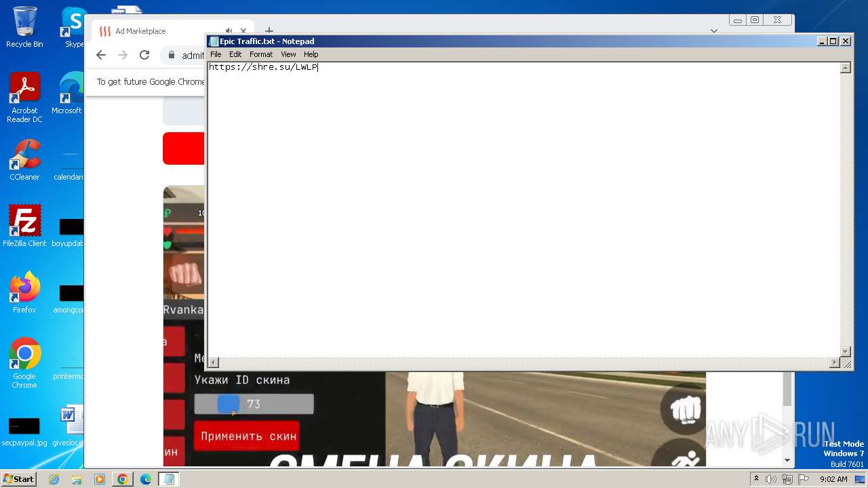Open the Recycle Bin desktop icon
Viewport: 868px width, 488px height.
tap(24, 27)
